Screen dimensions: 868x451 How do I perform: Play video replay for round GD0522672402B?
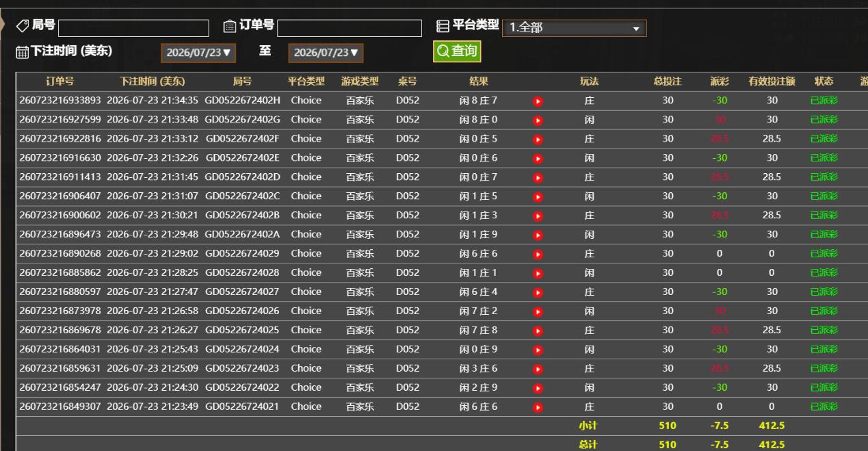click(x=538, y=216)
